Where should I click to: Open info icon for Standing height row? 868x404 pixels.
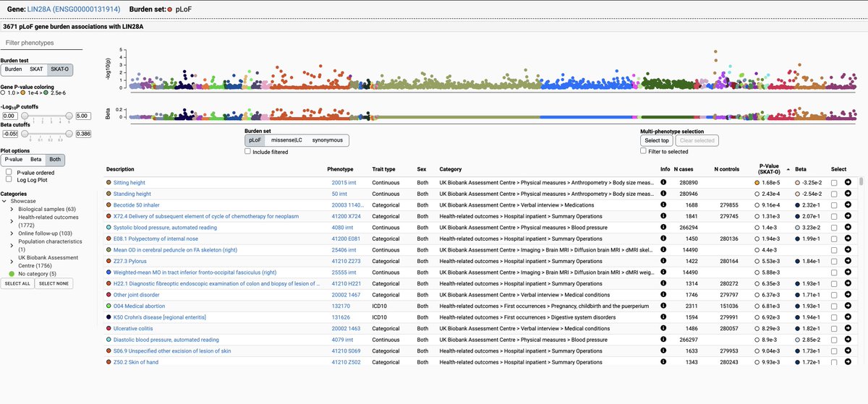pos(663,194)
